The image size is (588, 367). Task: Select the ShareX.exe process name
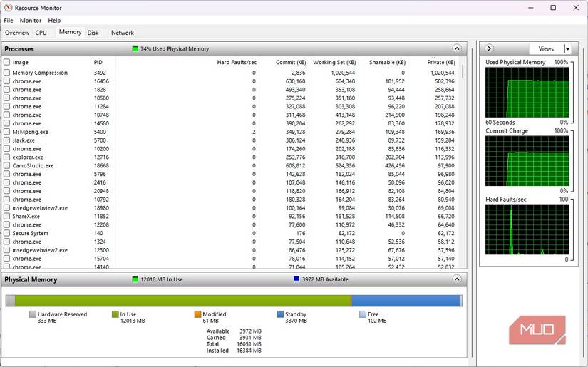click(26, 217)
